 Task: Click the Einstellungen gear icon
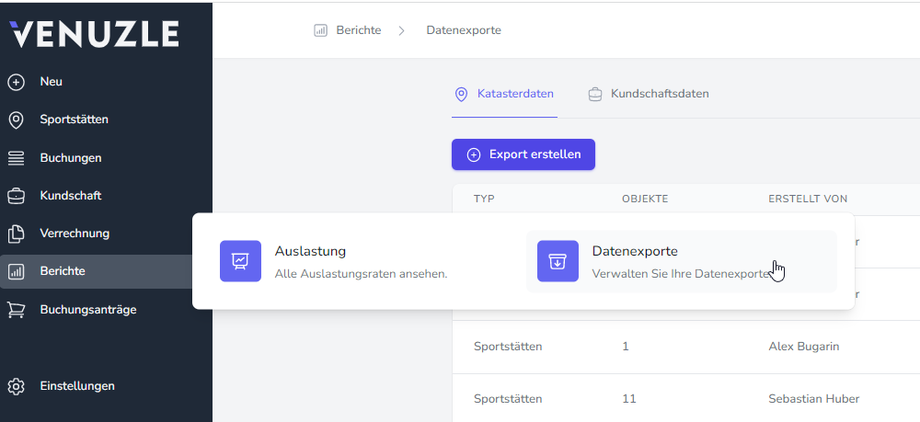[x=16, y=386]
